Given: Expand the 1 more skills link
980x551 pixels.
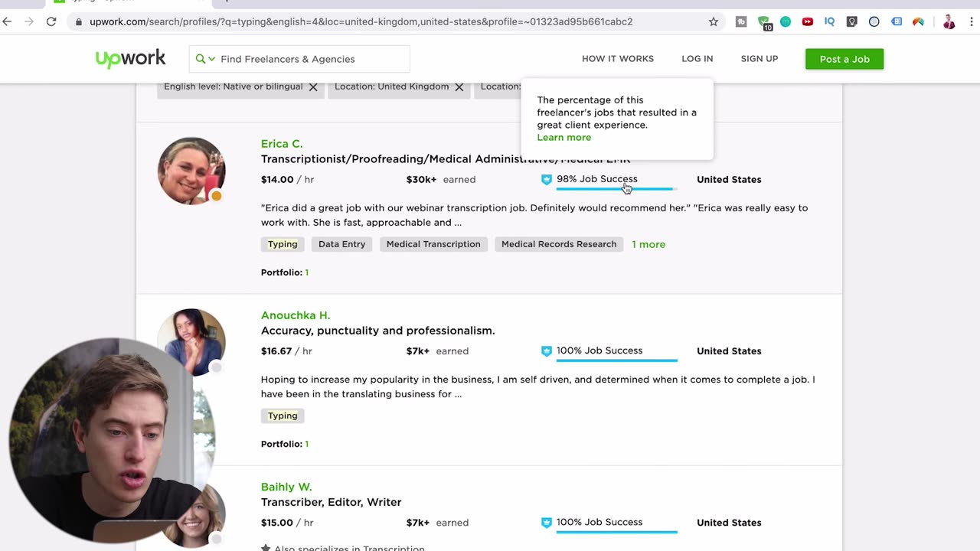Looking at the screenshot, I should pyautogui.click(x=648, y=244).
